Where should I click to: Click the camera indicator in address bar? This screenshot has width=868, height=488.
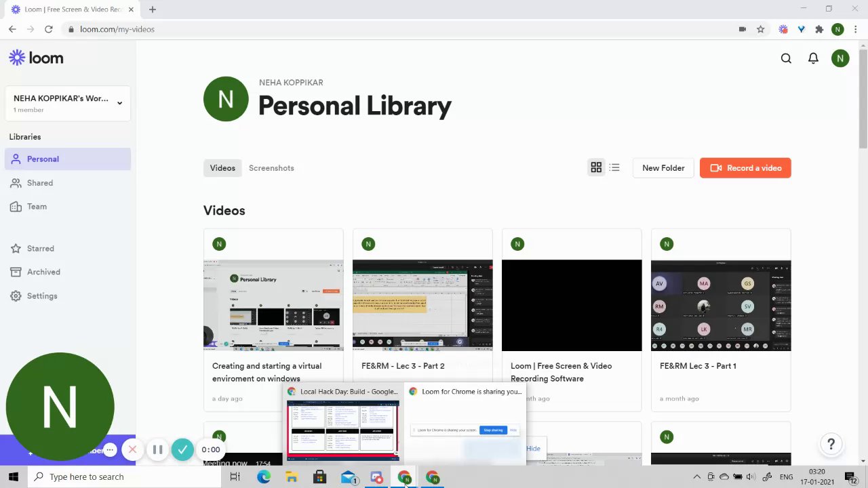click(743, 29)
